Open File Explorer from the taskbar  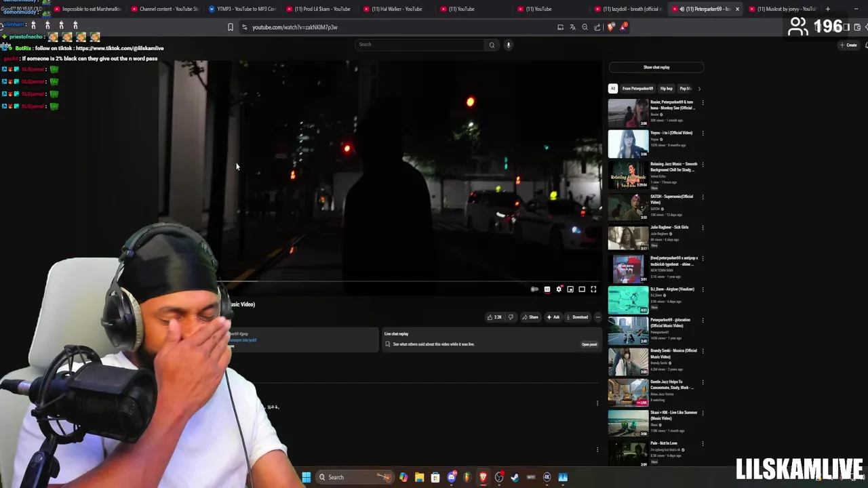[x=419, y=477]
